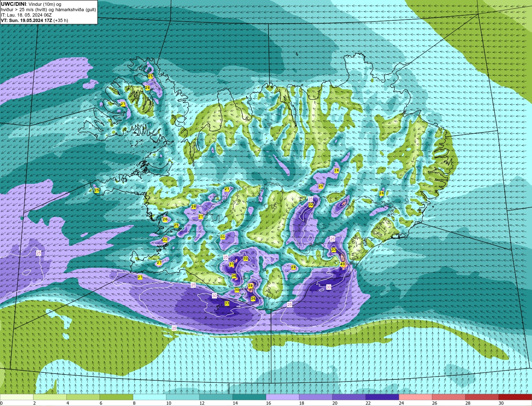The width and height of the screenshot is (532, 406).
Task: Click the 14–16 m/s dark teal legend swatch
Action: [x=249, y=397]
